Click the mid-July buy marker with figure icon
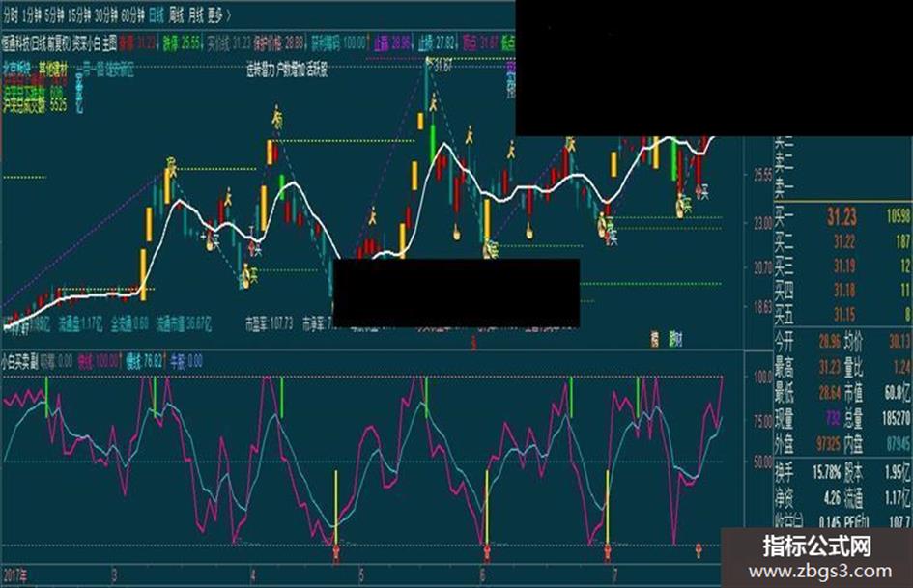 (683, 205)
